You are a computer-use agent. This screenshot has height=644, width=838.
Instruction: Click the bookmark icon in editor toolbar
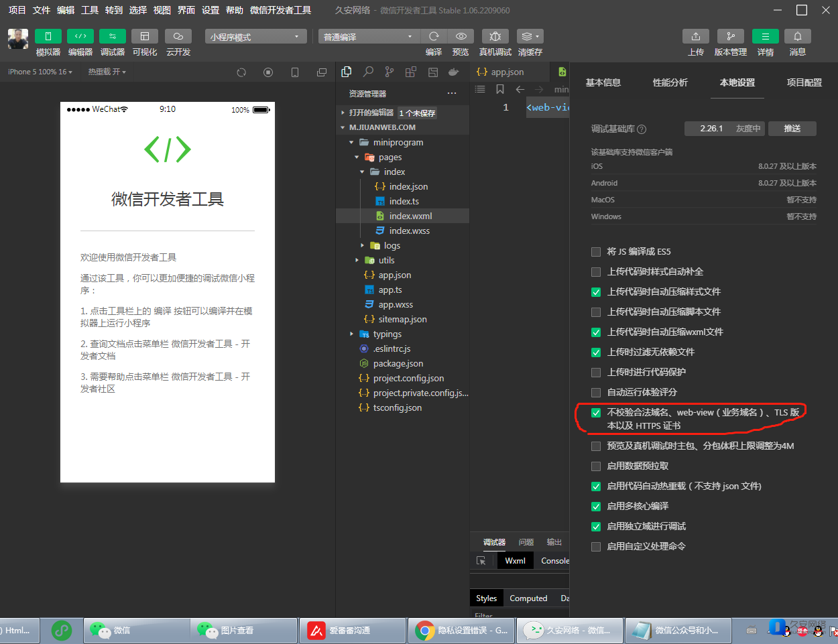point(500,89)
